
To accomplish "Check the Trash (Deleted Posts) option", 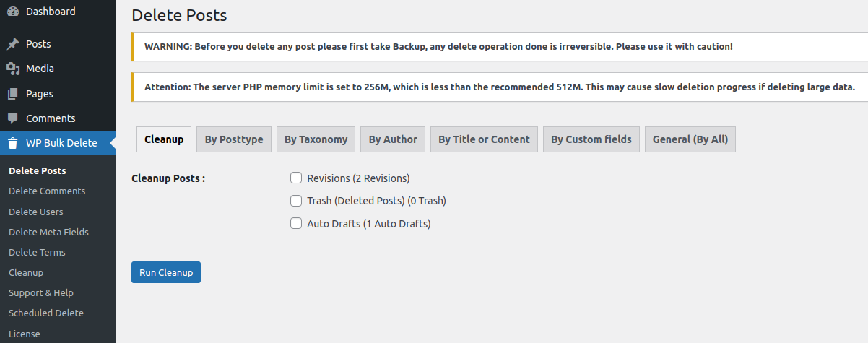I will tap(296, 201).
